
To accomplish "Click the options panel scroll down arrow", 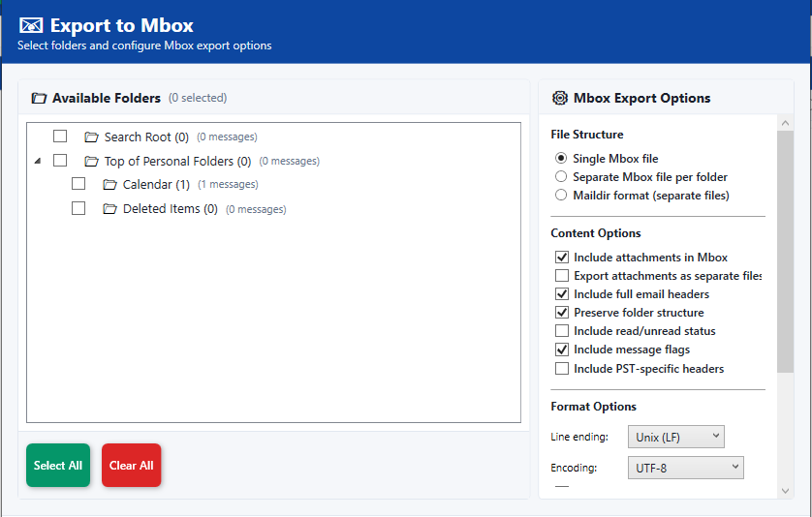I will [785, 491].
